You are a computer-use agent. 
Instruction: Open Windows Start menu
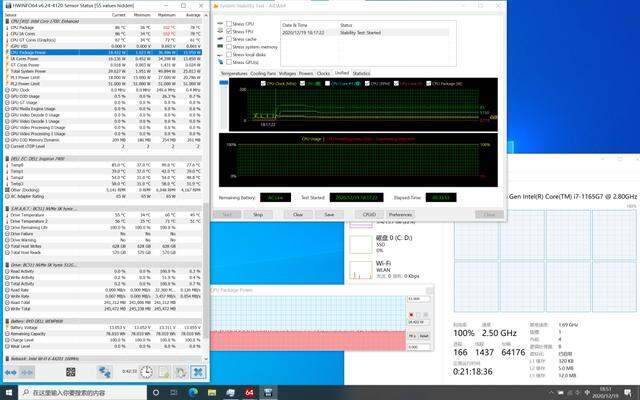(9, 393)
